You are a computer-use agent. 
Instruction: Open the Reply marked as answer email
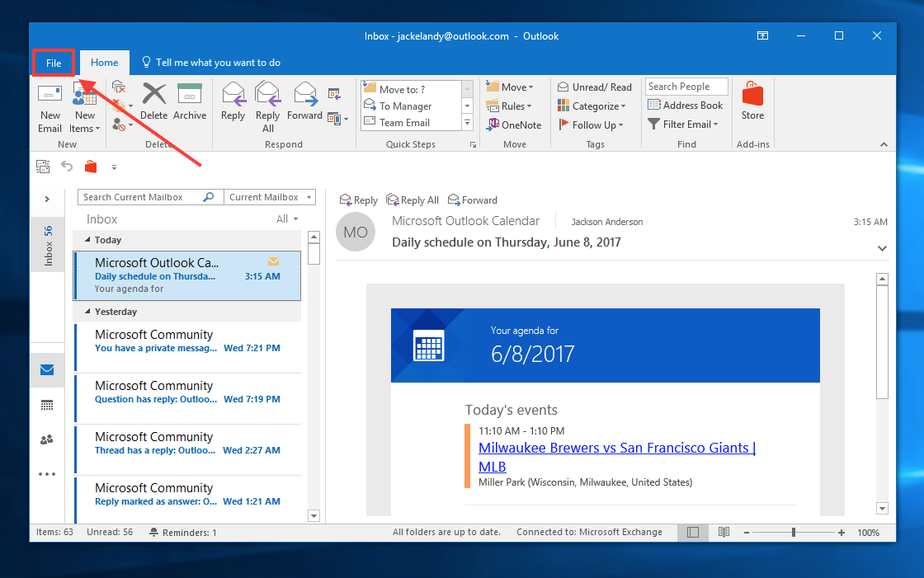click(187, 499)
